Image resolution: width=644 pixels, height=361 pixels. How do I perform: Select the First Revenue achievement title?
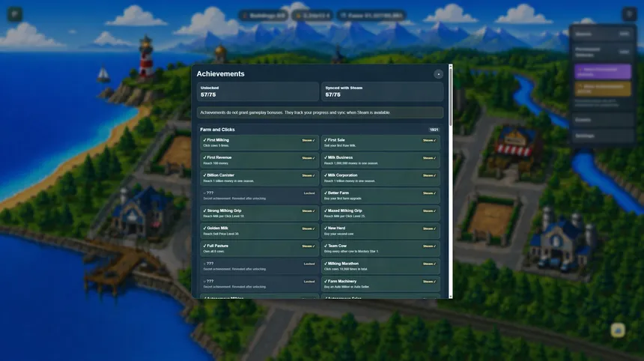(x=219, y=157)
